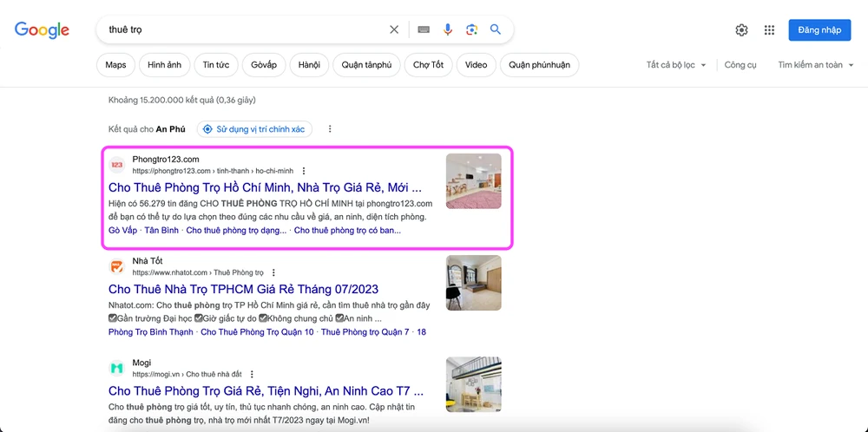Select the Video filter chip
Viewport: 868px width, 432px height.
pos(476,65)
